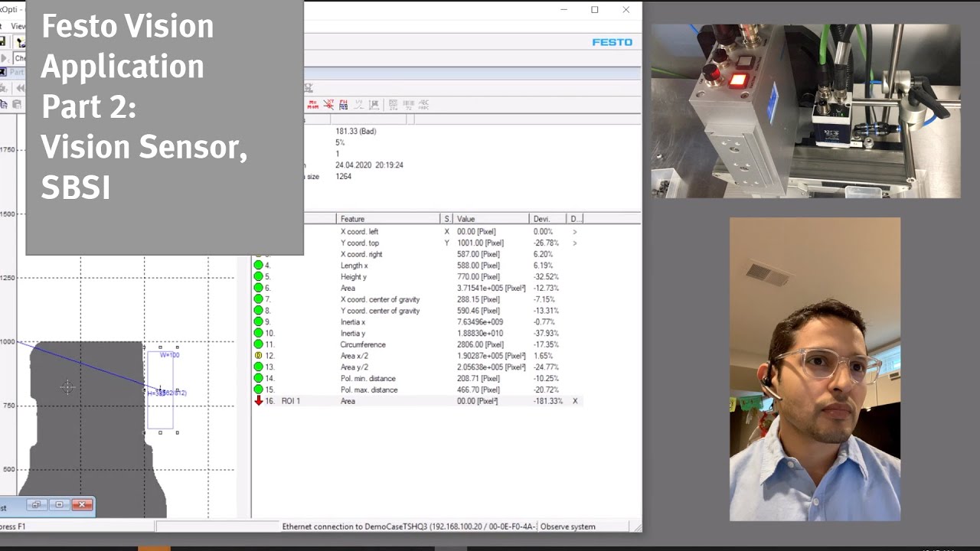Click the 1001.00 [Pixel] Y coord. top value
Screen dimensions: 980x551
[480, 243]
